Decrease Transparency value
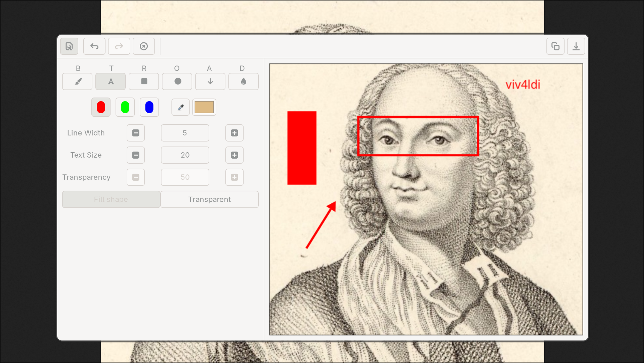Image resolution: width=644 pixels, height=363 pixels. tap(136, 177)
